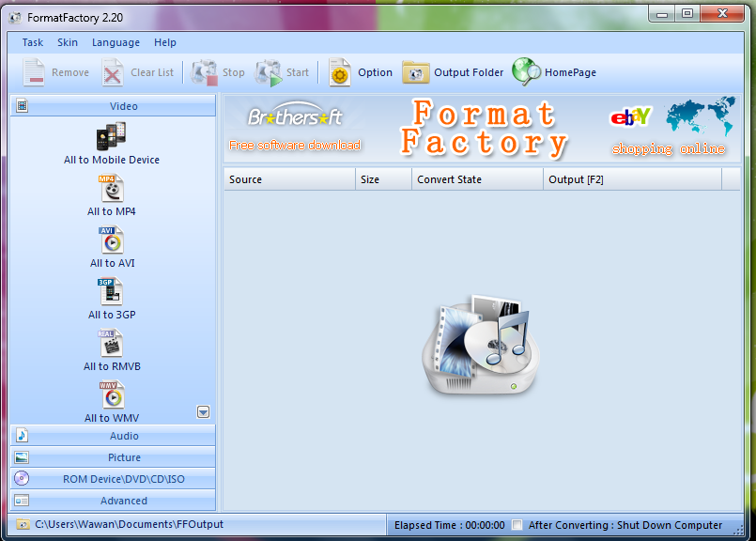Click the disc icon on ROM Device bar

[22, 478]
